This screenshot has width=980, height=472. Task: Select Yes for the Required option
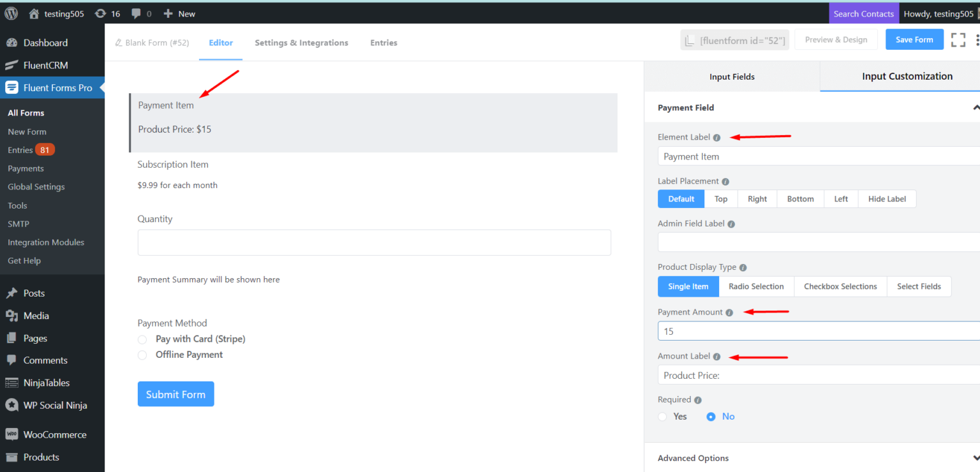[662, 416]
